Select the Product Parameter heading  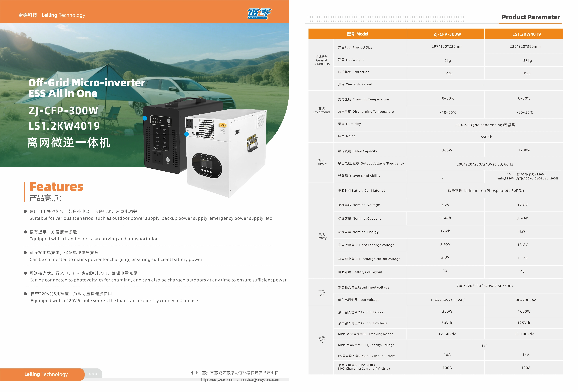pyautogui.click(x=531, y=17)
